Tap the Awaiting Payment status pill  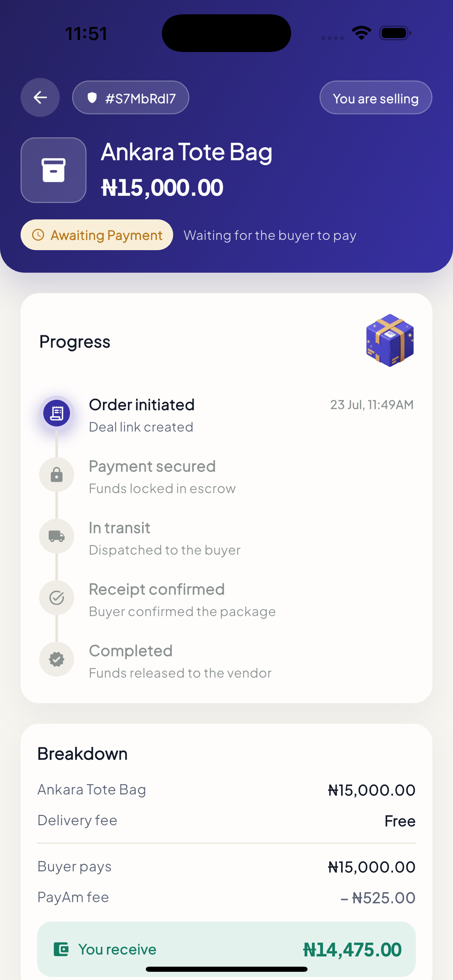point(97,235)
